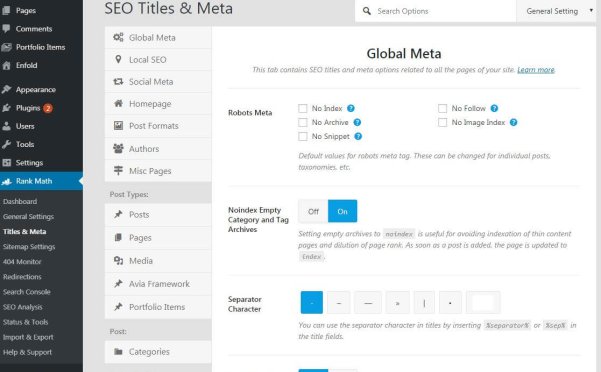Check the No Image Index checkbox

(443, 122)
